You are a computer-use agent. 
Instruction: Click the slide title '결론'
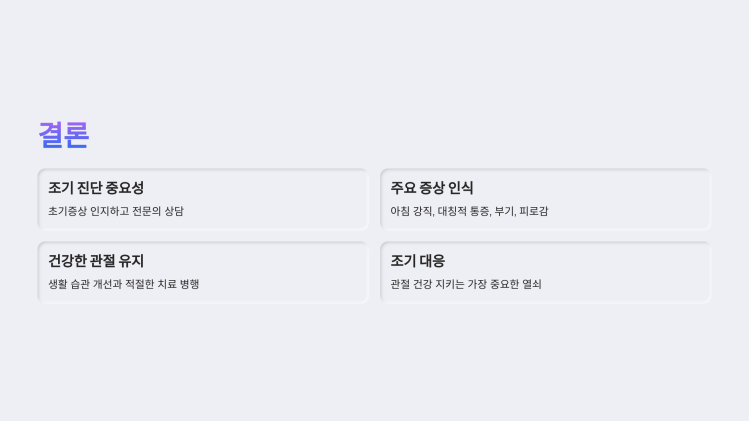click(64, 135)
